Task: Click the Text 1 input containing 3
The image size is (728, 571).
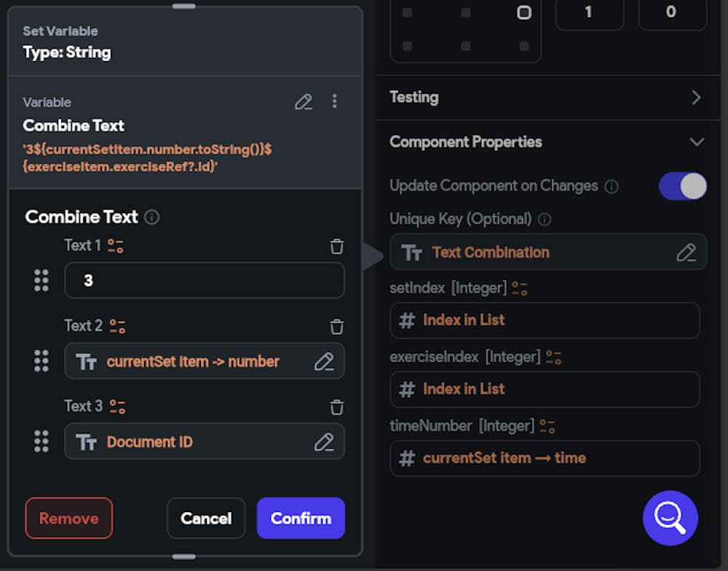Action: tap(204, 281)
